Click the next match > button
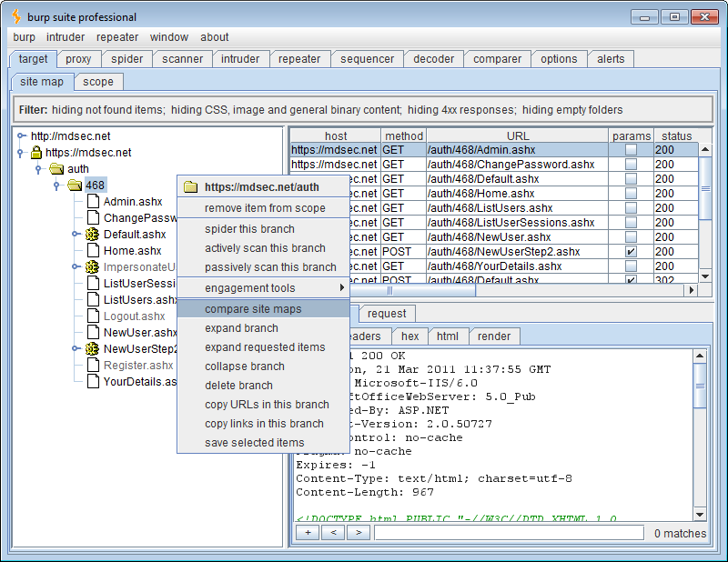Viewport: 728px width, 562px height. pyautogui.click(x=359, y=532)
